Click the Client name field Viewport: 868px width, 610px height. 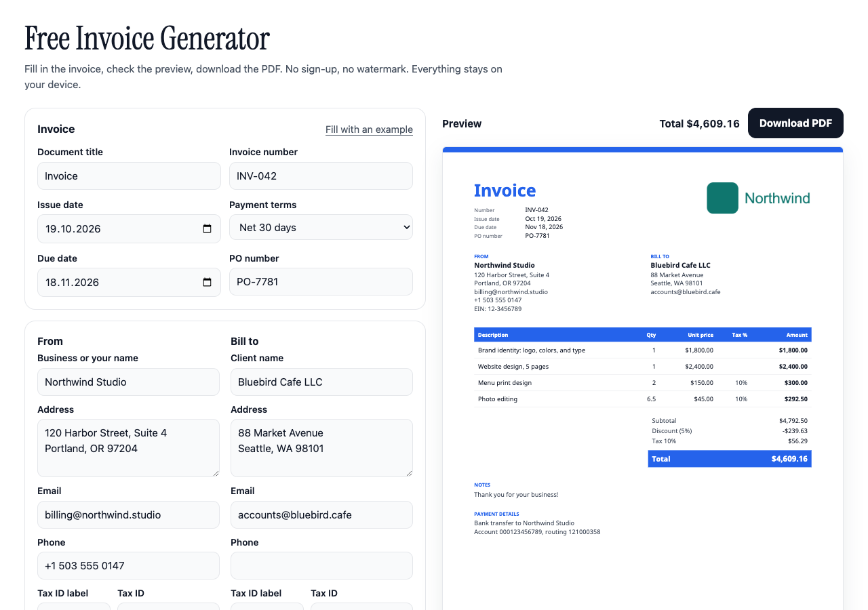click(321, 382)
